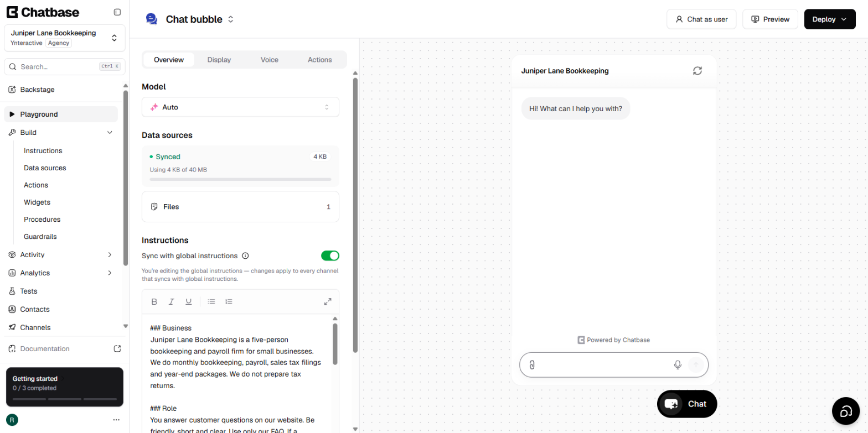The image size is (868, 433).
Task: Toggle bold formatting
Action: pyautogui.click(x=154, y=301)
